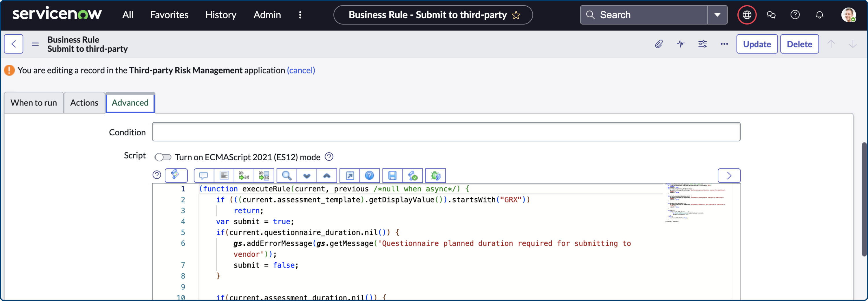Expand the script editor to full width

(x=729, y=175)
